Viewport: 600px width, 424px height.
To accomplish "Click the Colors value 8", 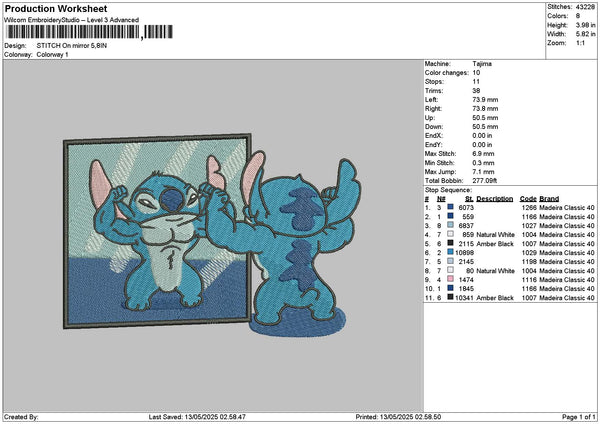I will (x=578, y=16).
